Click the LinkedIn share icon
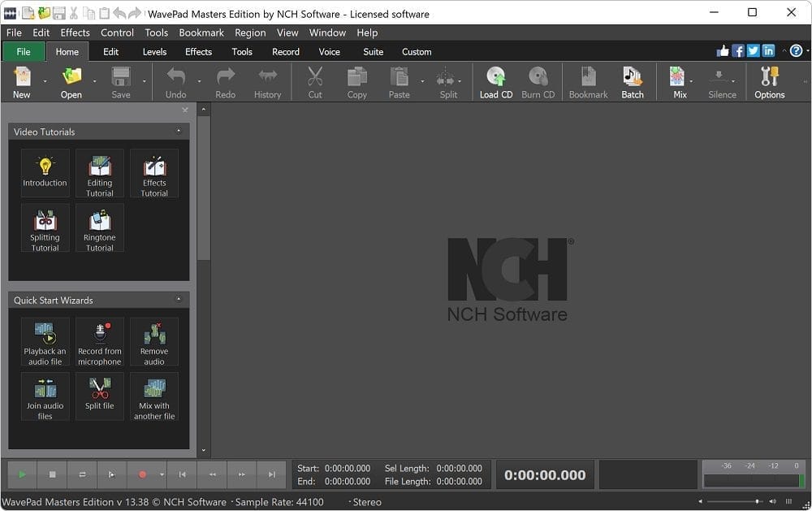This screenshot has width=812, height=511. [x=768, y=51]
